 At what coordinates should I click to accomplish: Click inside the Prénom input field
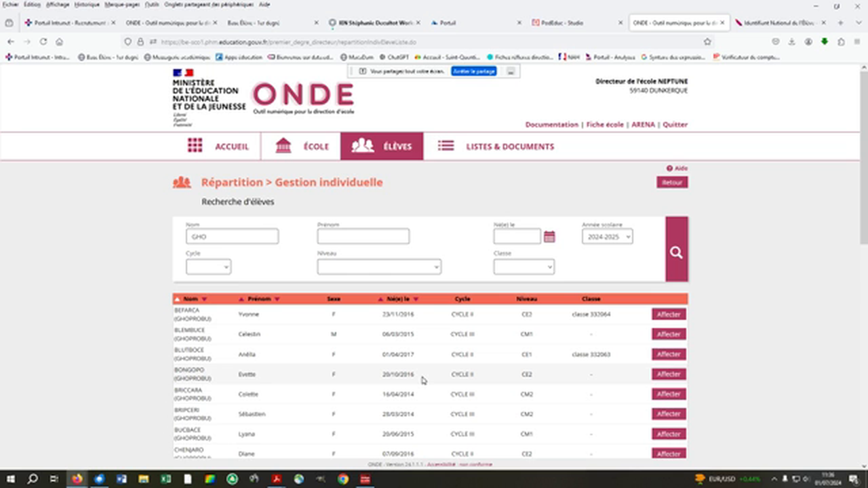[x=363, y=236]
